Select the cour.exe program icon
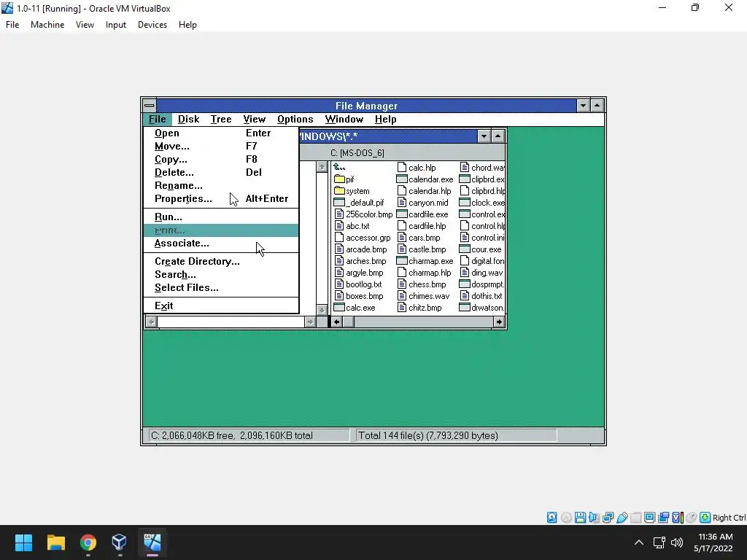Screen dimensions: 747x560 (465, 249)
